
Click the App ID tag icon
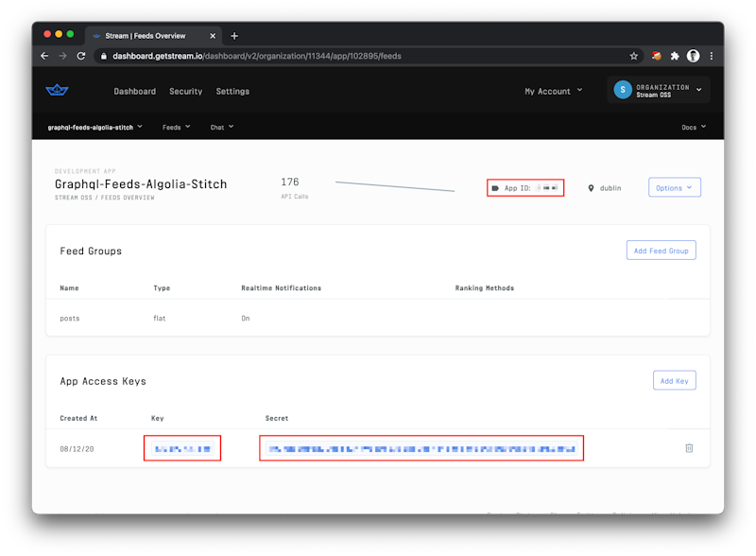click(496, 187)
